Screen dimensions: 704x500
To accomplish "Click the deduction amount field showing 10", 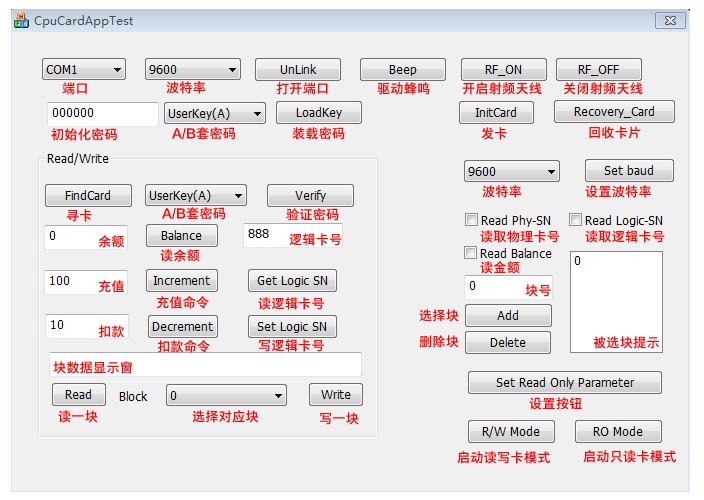I will coord(87,326).
